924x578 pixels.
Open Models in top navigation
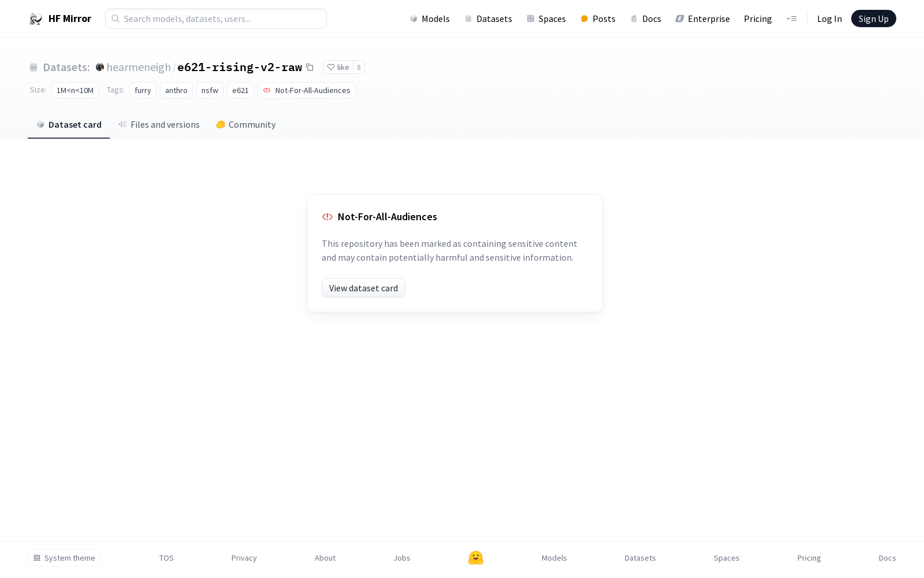point(430,18)
